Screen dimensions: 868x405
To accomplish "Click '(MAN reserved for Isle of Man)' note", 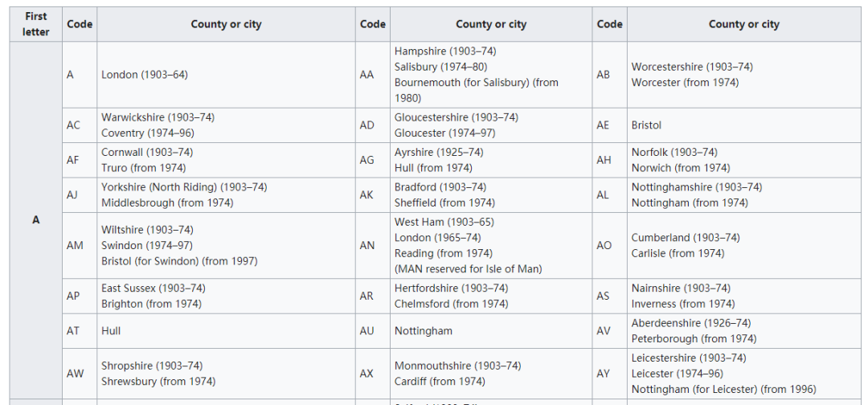I will 469,269.
